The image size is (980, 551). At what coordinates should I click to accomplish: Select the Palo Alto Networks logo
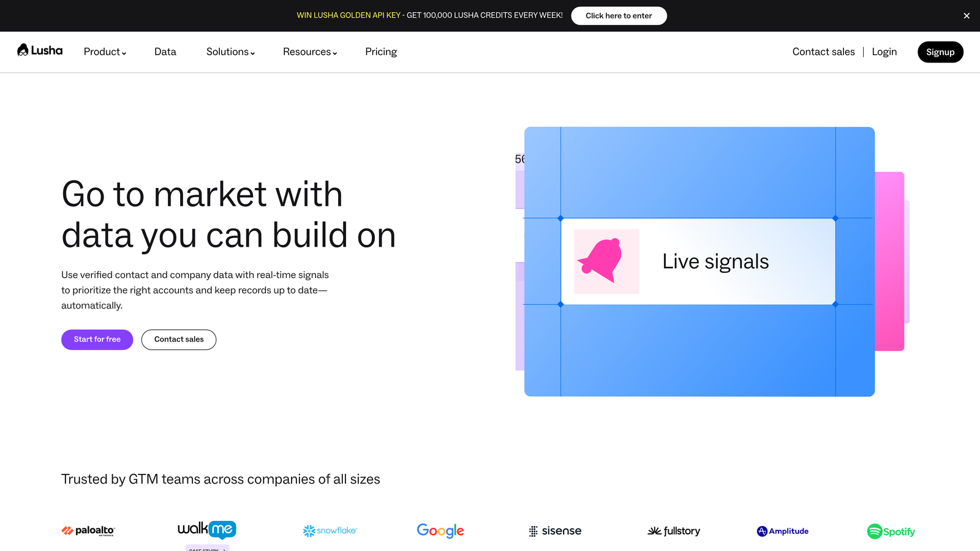88,530
